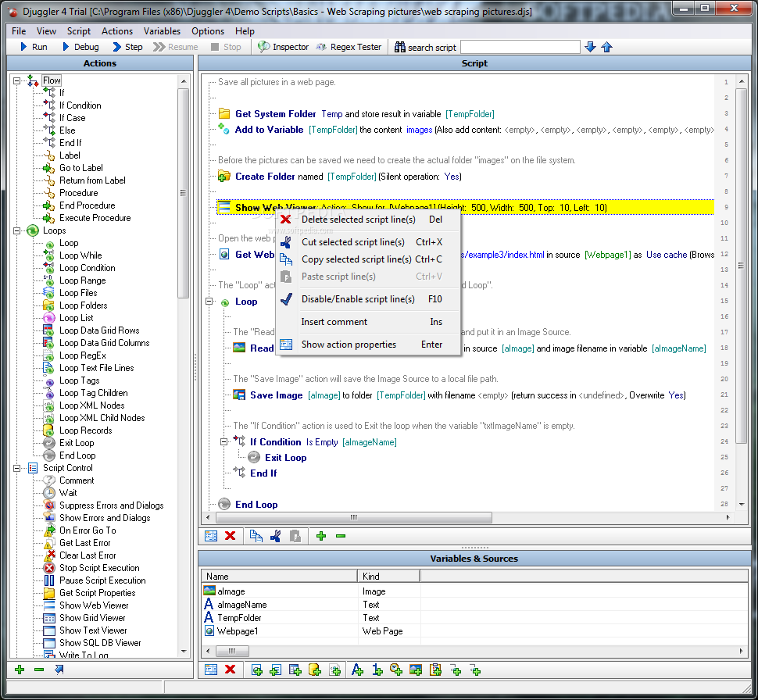Click the Save Image script line

point(459,395)
